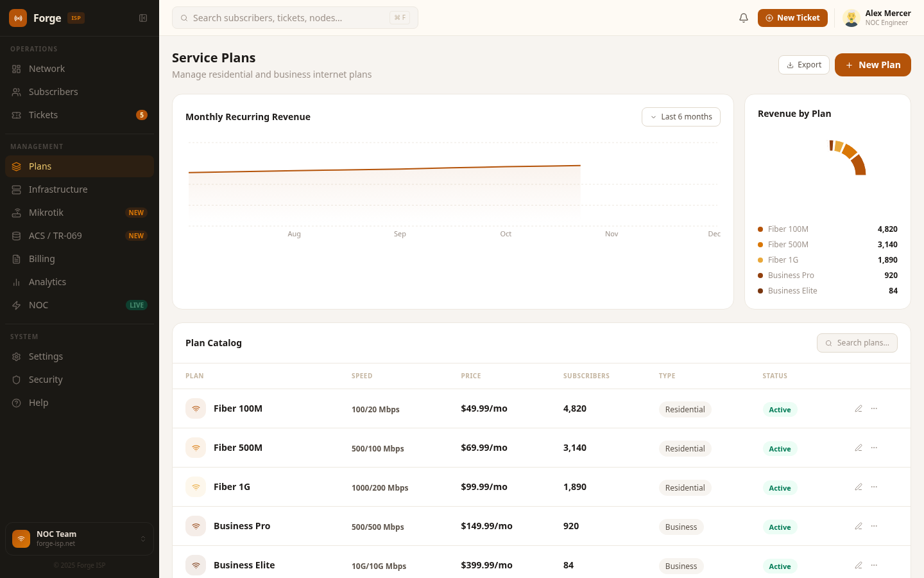Open more options for Business Pro row
The image size is (924, 578).
(874, 526)
